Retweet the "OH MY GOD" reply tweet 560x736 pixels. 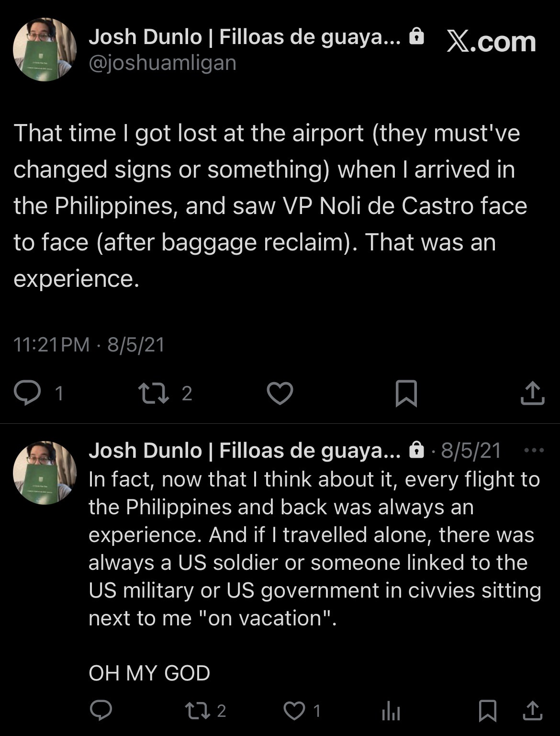[x=198, y=711]
